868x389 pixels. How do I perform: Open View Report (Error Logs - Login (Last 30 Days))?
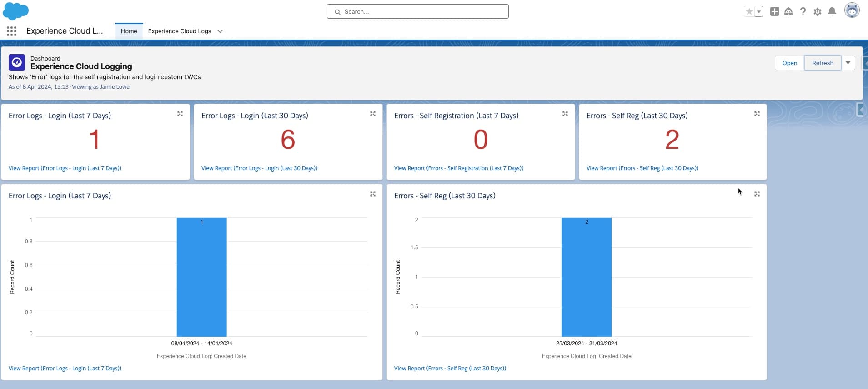[260, 168]
